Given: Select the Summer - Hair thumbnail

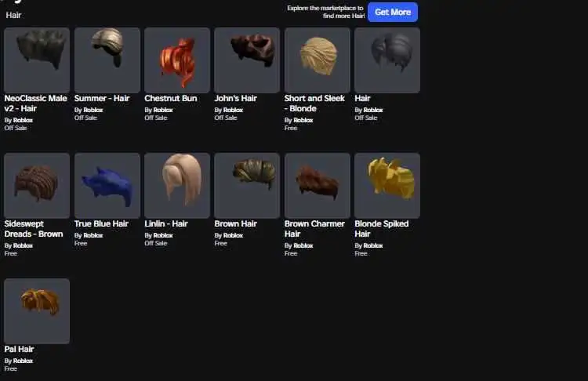Looking at the screenshot, I should coord(107,60).
